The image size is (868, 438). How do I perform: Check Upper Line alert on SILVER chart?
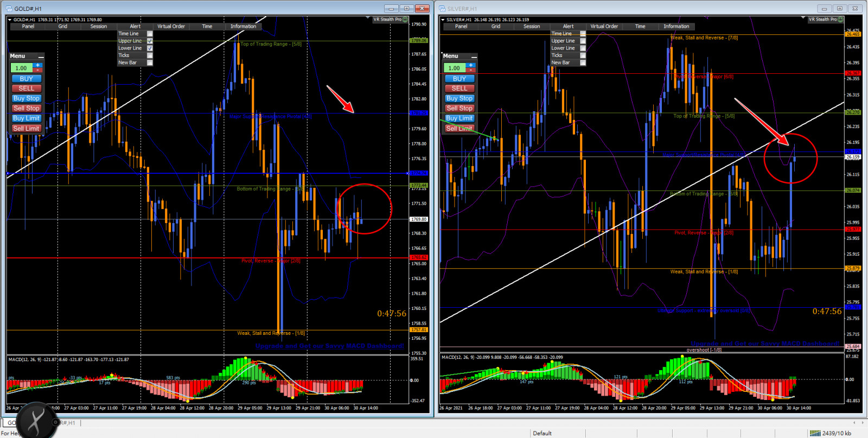point(583,41)
